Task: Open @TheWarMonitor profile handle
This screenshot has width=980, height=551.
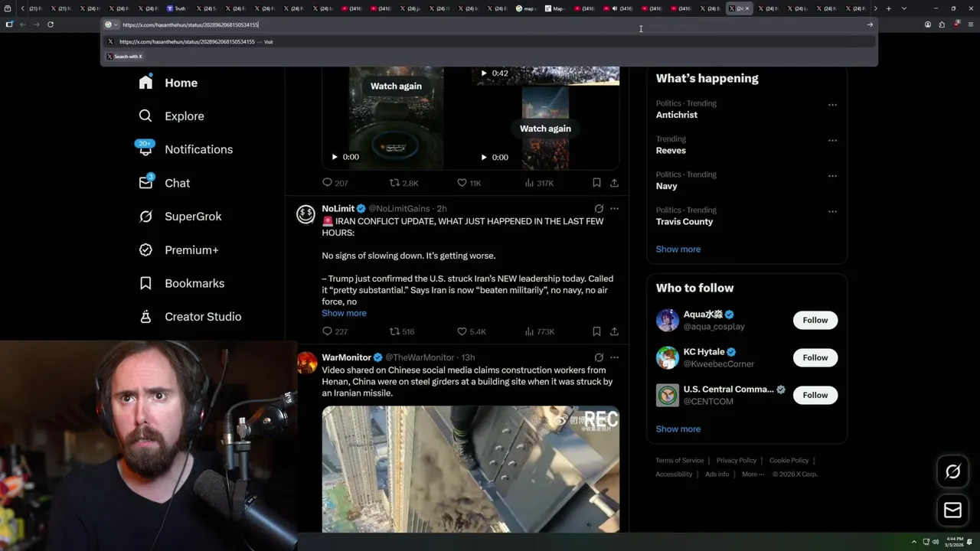Action: [x=420, y=357]
